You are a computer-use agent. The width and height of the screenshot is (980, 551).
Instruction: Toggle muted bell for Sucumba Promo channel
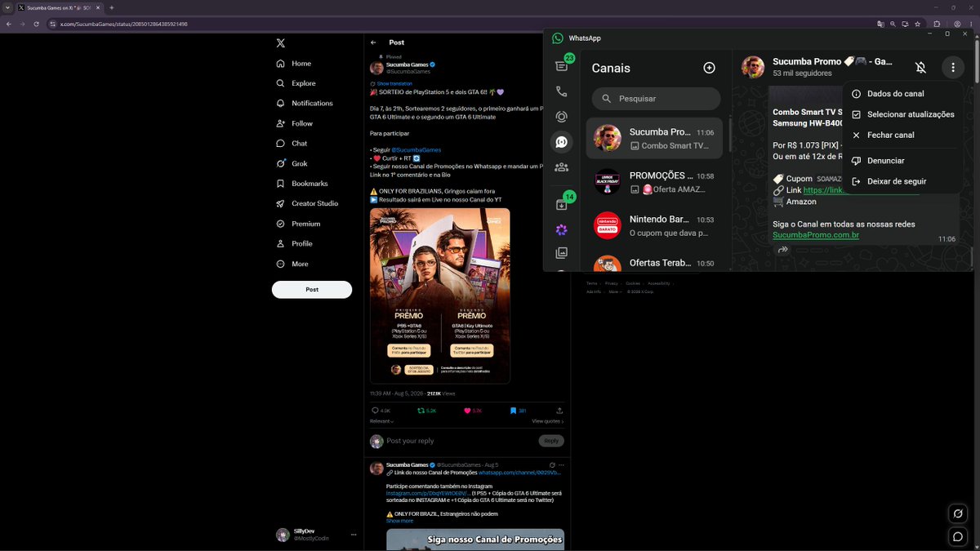pos(920,68)
